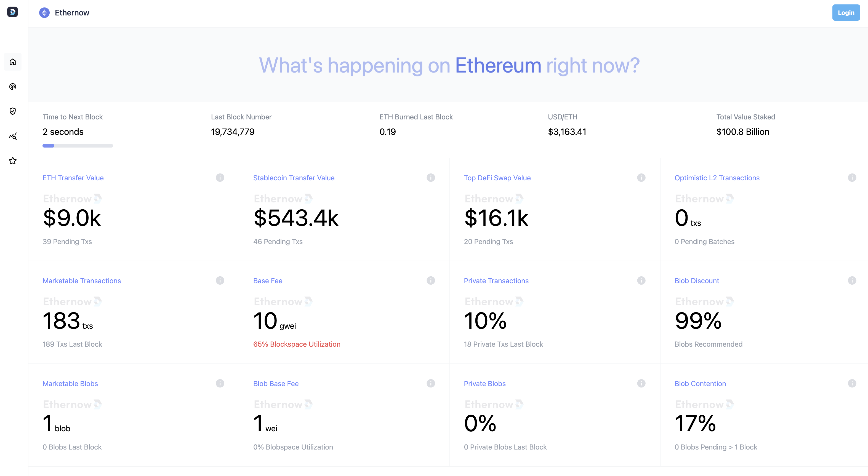
Task: Open Optimistic L2 Transactions link
Action: [717, 178]
